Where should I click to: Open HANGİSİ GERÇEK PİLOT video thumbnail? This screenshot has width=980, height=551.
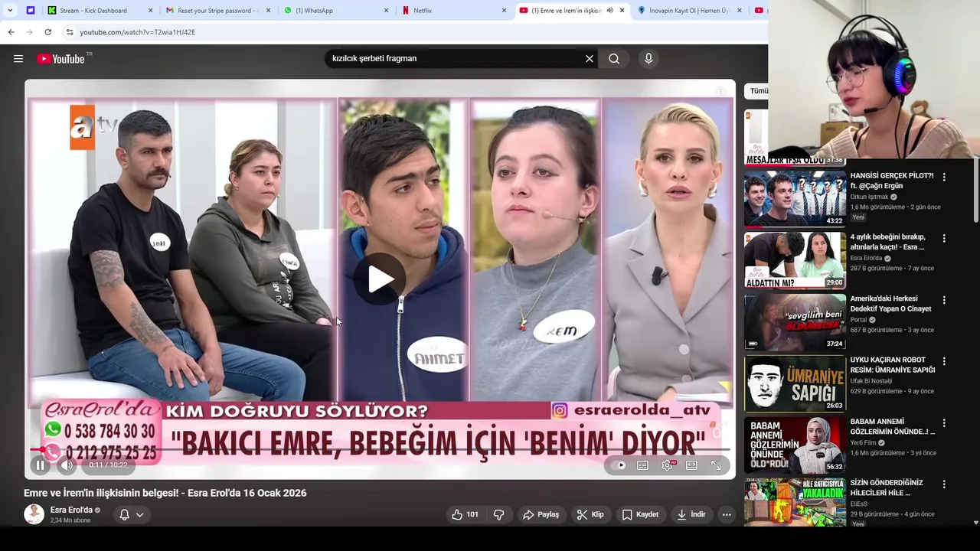pyautogui.click(x=795, y=199)
